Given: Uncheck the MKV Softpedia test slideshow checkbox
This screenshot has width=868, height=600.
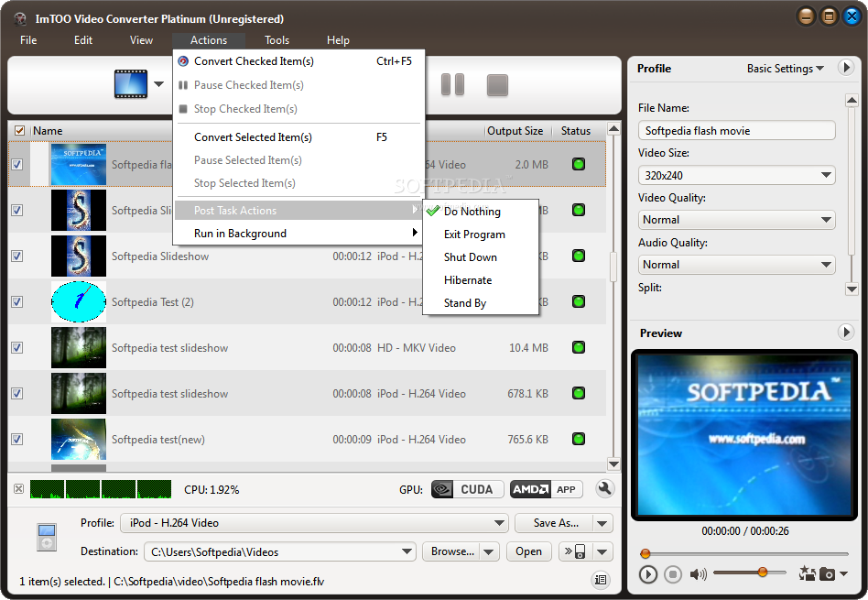Looking at the screenshot, I should (x=17, y=347).
